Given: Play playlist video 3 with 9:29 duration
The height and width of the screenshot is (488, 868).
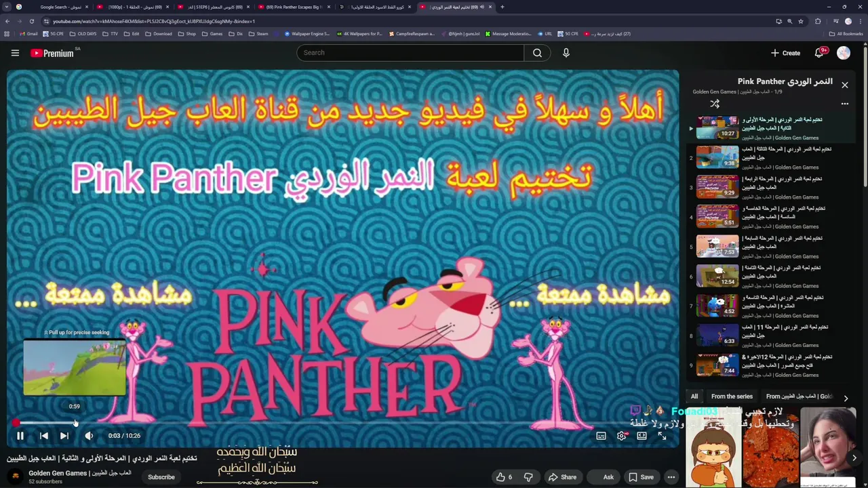Looking at the screenshot, I should [770, 188].
